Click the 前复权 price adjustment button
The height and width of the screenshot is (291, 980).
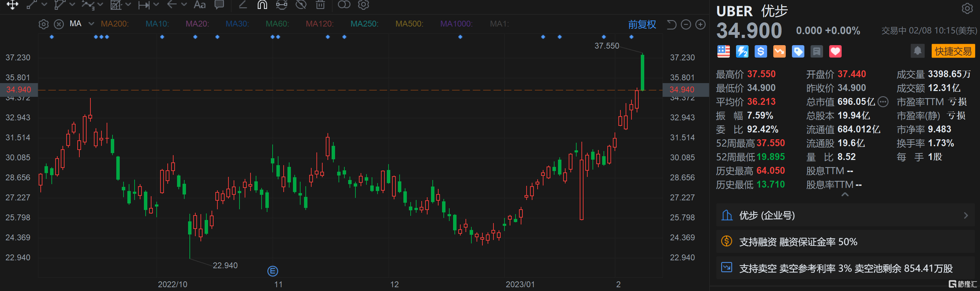point(642,25)
